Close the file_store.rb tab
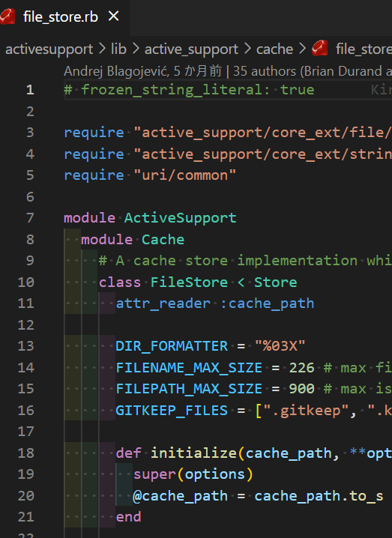 pos(114,16)
